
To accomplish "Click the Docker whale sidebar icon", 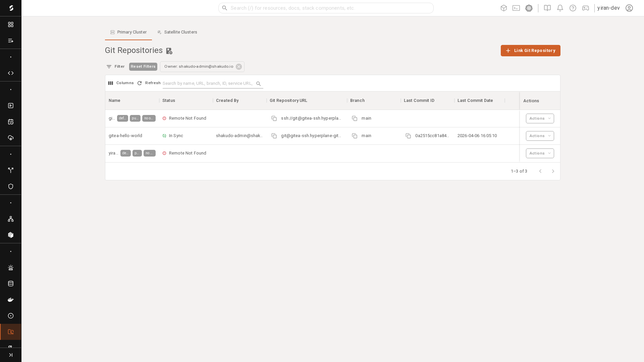I will (11, 300).
